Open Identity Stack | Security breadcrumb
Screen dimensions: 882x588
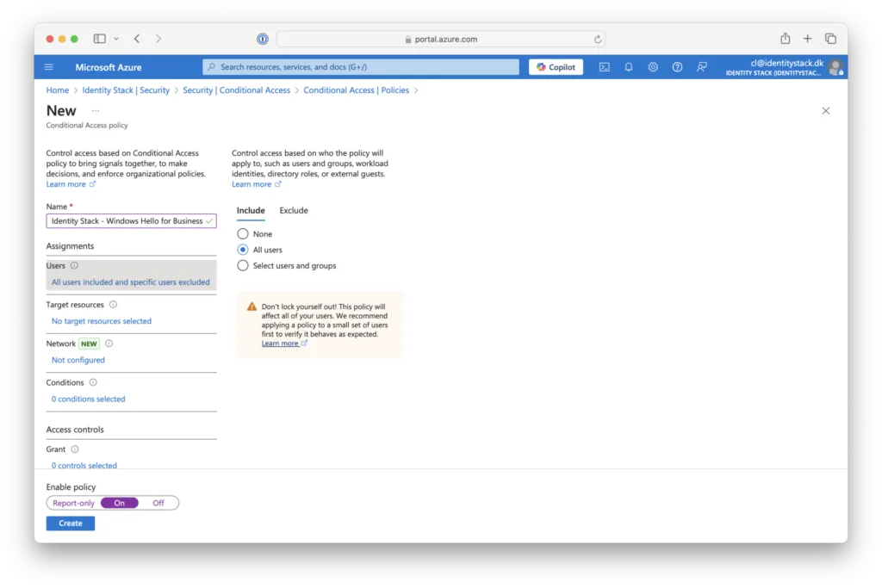tap(126, 90)
